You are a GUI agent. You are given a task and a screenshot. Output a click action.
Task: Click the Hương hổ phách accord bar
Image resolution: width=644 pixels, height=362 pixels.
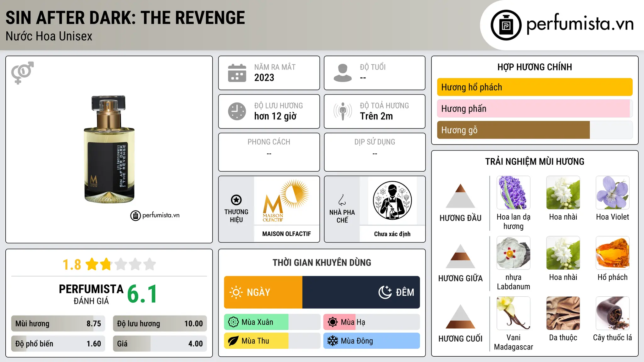click(535, 87)
